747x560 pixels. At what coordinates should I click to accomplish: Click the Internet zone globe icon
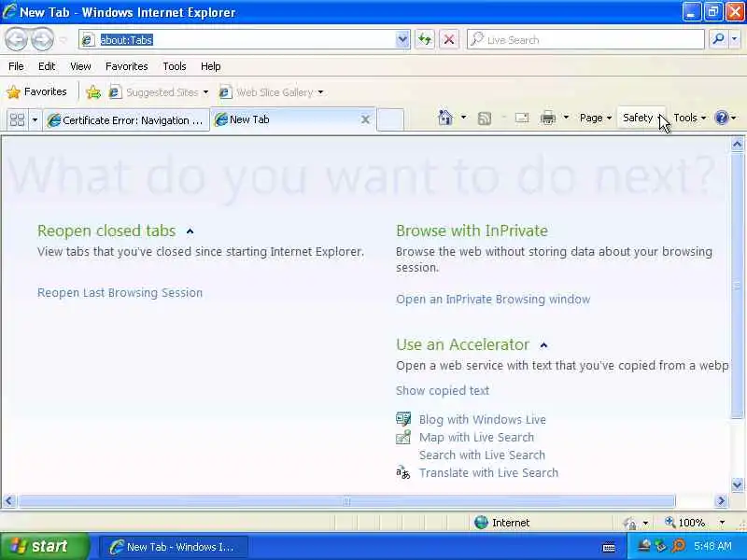481,523
